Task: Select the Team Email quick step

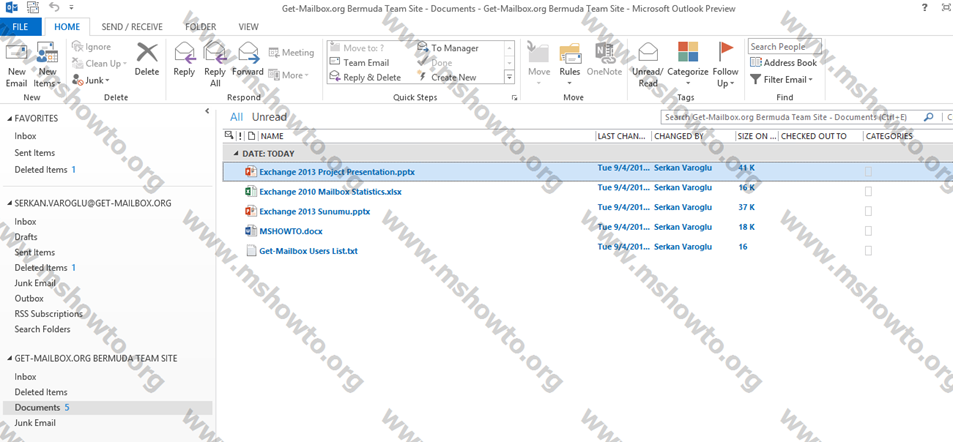Action: (x=359, y=63)
